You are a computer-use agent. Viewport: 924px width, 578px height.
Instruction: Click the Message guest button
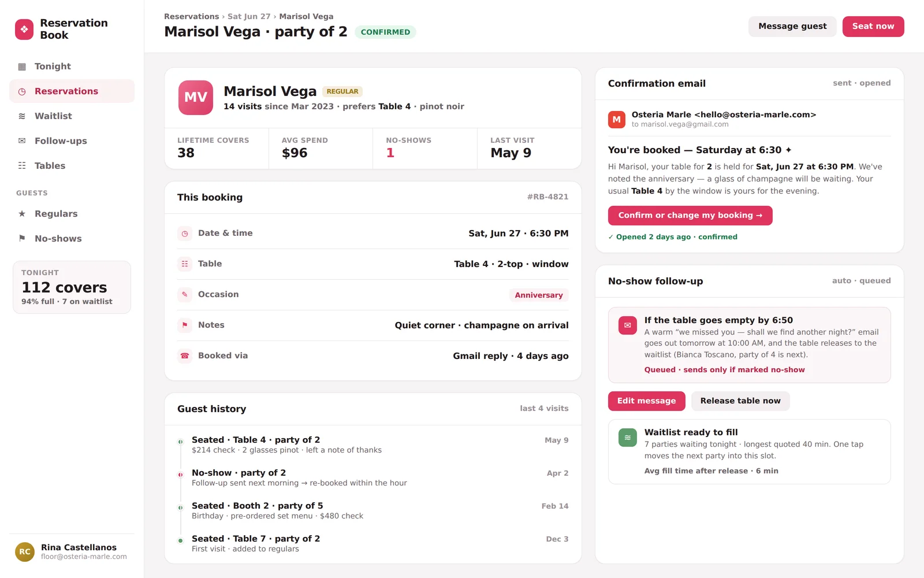coord(792,27)
